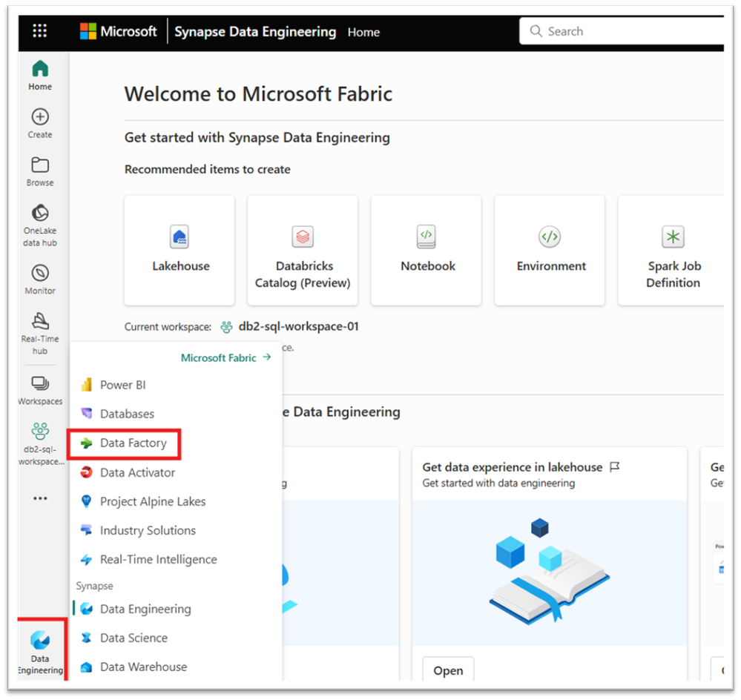This screenshot has width=741, height=700.
Task: Open db2-sql-workspace in the sidebar
Action: (41, 444)
